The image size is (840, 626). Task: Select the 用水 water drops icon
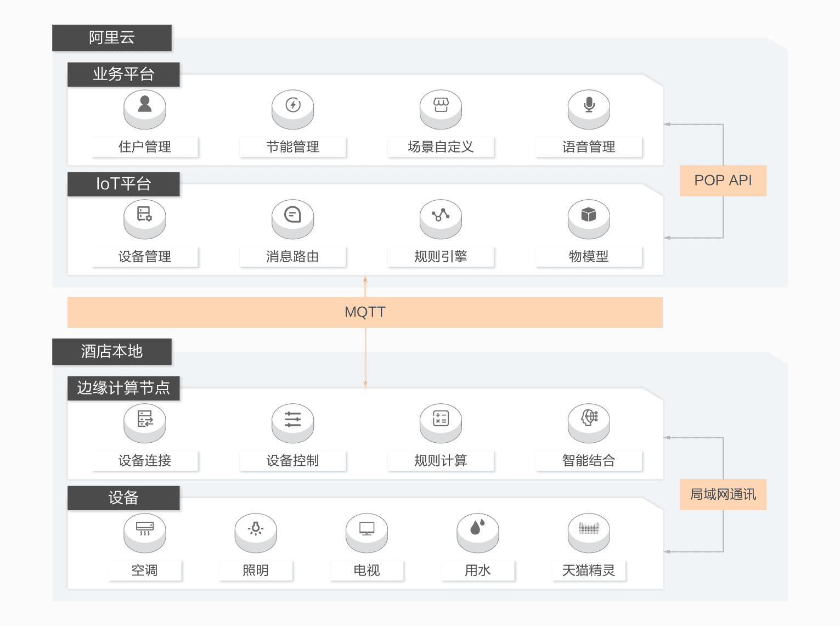(478, 527)
